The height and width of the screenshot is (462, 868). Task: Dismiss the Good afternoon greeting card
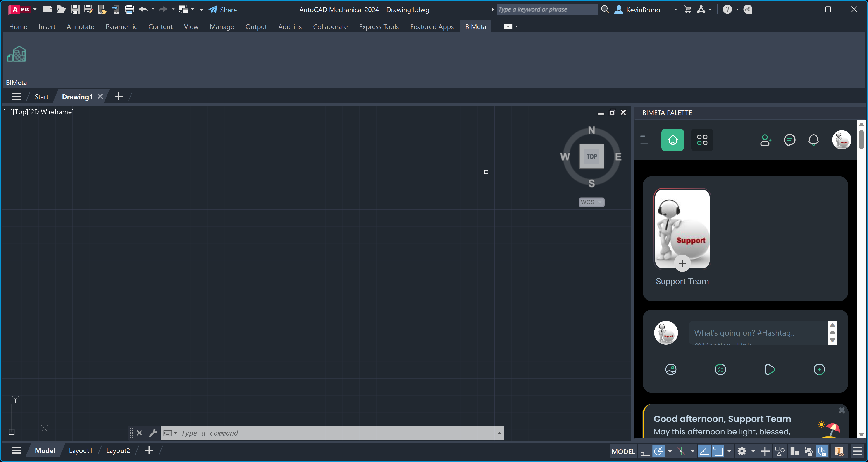(x=841, y=410)
